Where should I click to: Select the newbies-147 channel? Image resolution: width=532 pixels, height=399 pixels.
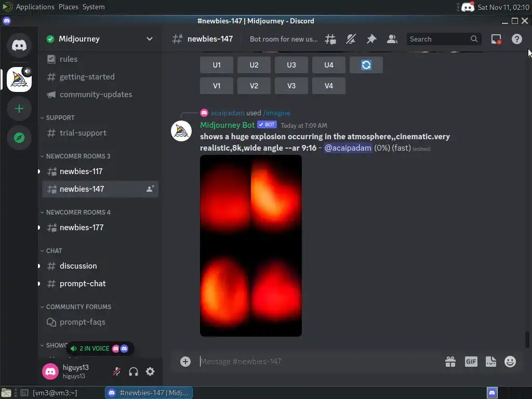point(100,189)
